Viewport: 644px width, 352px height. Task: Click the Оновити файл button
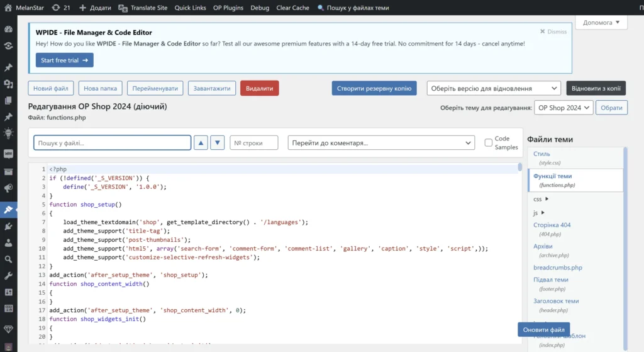[x=544, y=329]
